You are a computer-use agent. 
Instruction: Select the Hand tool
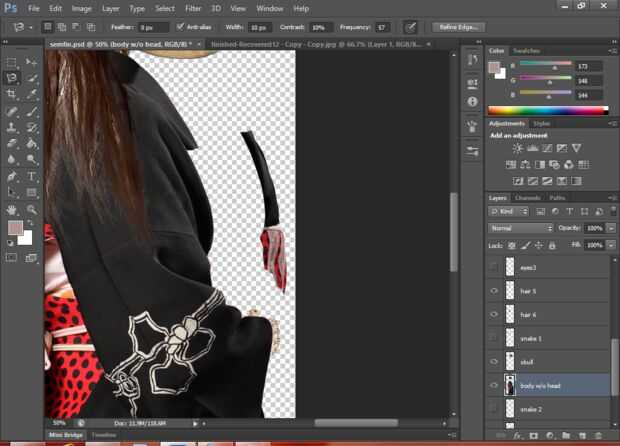(x=11, y=210)
